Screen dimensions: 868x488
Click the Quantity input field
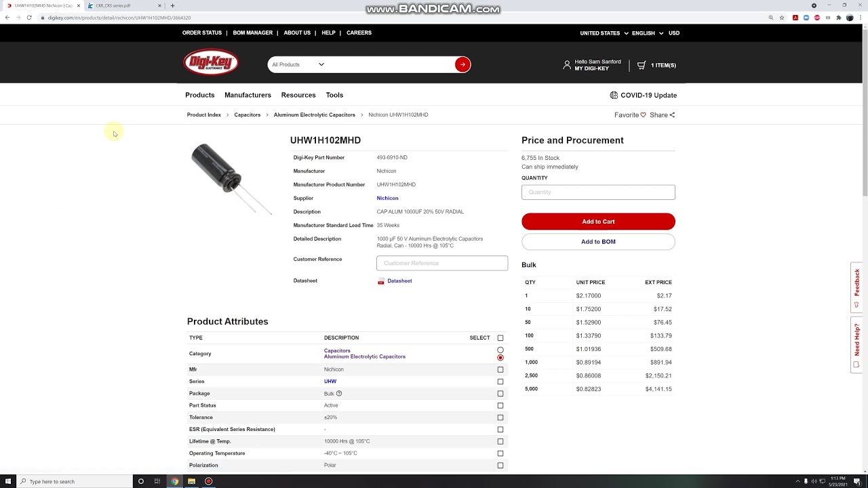598,192
